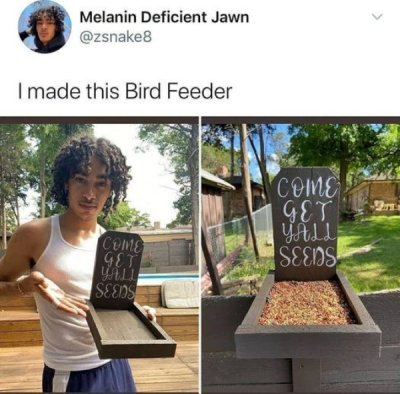Open the left photo of man holding feeder

point(99,254)
